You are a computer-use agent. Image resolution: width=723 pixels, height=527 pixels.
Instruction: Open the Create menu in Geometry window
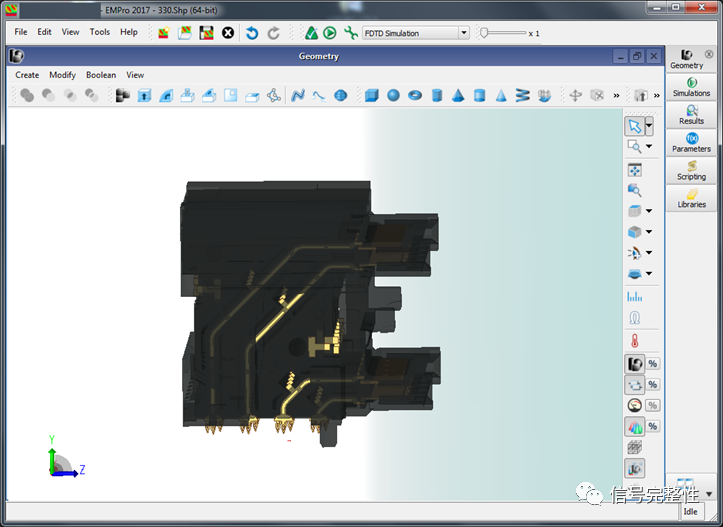(27, 75)
